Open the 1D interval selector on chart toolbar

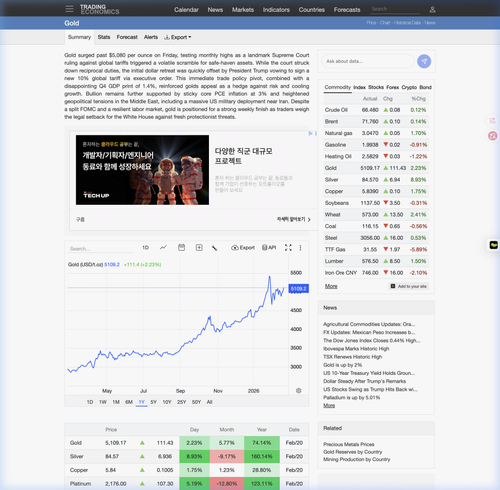click(x=145, y=247)
